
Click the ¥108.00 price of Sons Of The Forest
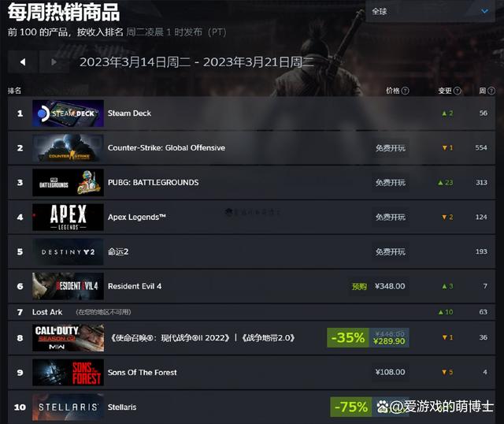[x=390, y=372]
